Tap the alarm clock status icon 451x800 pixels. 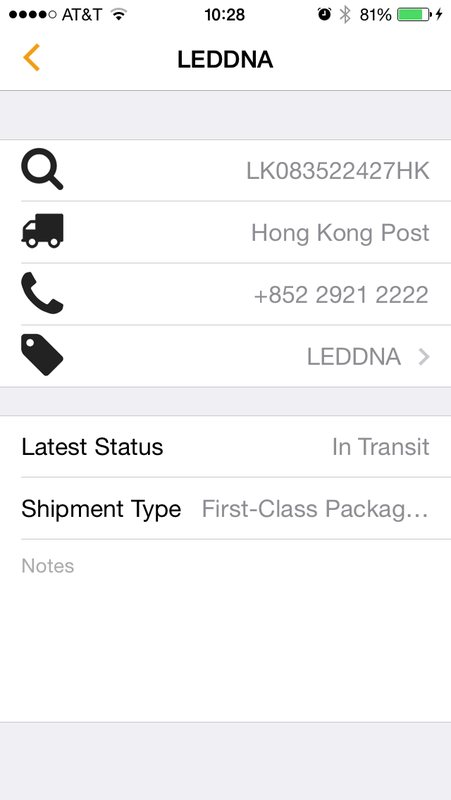(x=324, y=15)
